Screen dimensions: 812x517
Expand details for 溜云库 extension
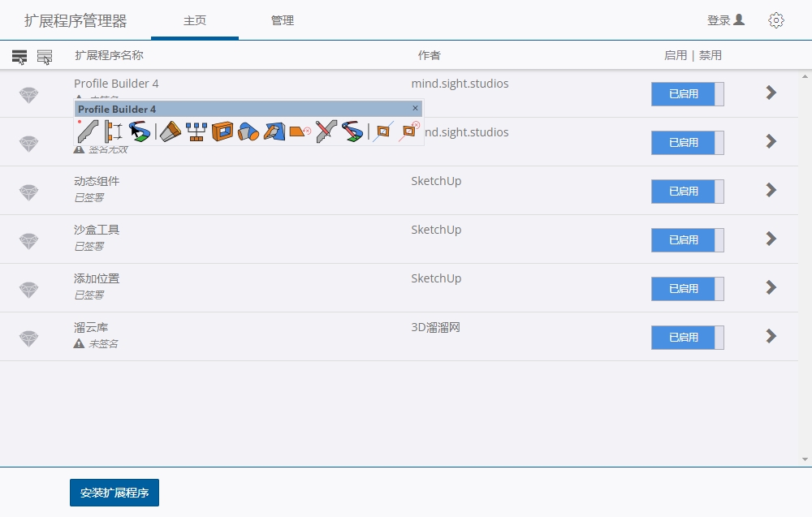tap(771, 336)
